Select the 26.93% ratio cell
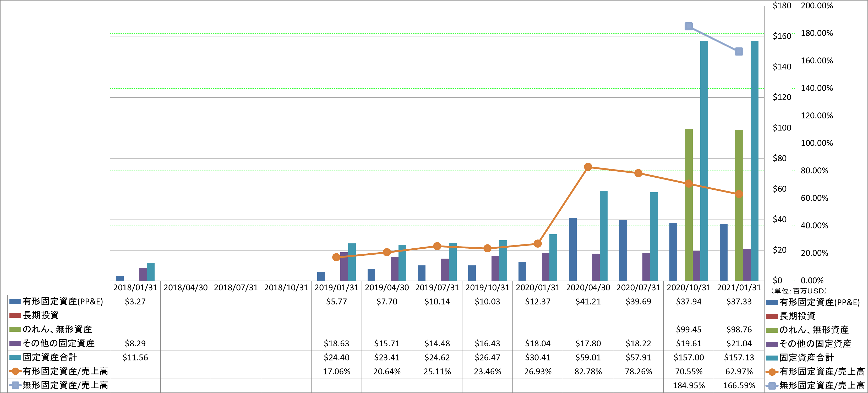The image size is (868, 393). click(x=538, y=372)
